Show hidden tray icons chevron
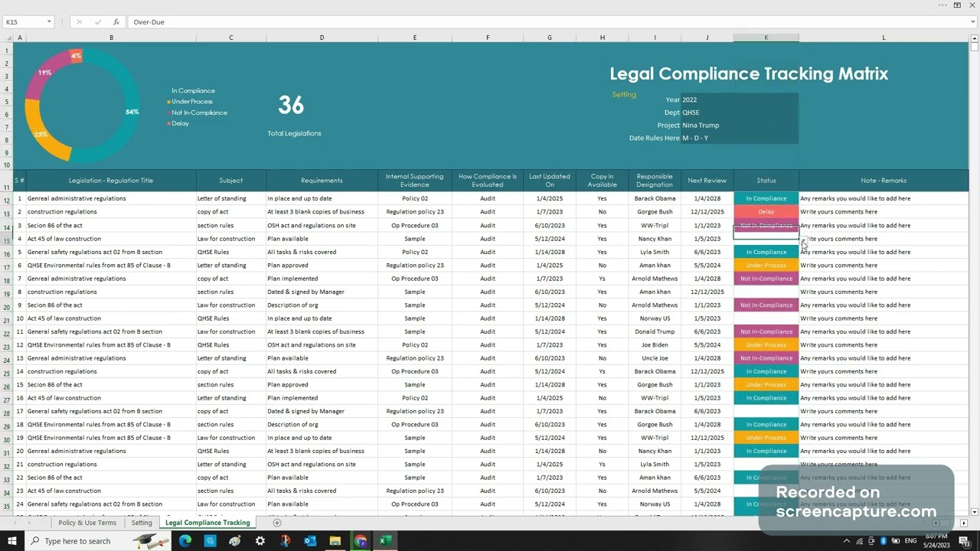980x551 pixels. (x=846, y=541)
